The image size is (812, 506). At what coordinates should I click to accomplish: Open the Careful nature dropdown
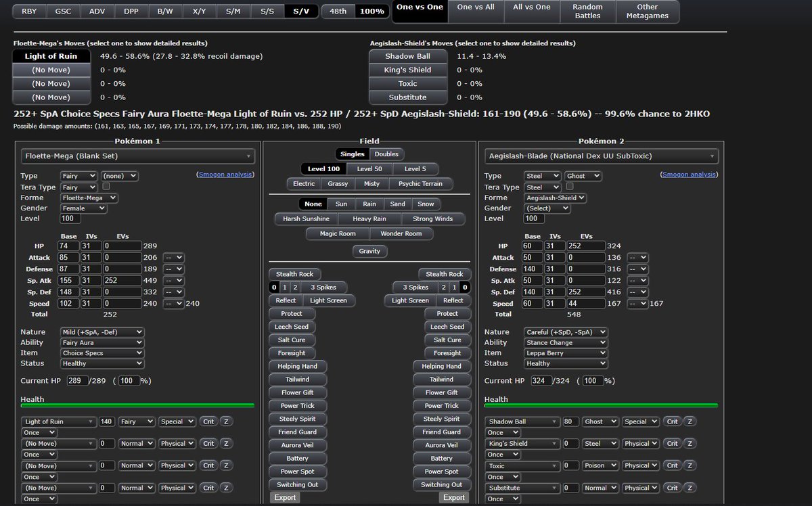coord(566,332)
